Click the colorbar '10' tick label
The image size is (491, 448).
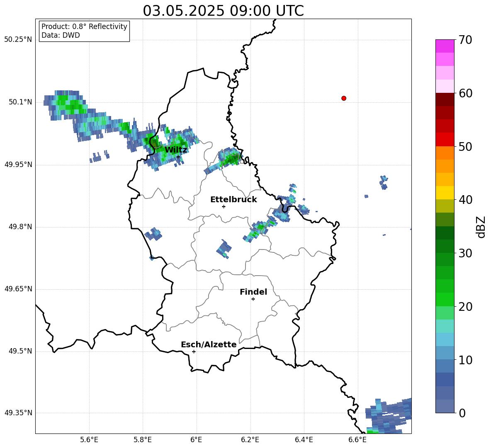(465, 360)
